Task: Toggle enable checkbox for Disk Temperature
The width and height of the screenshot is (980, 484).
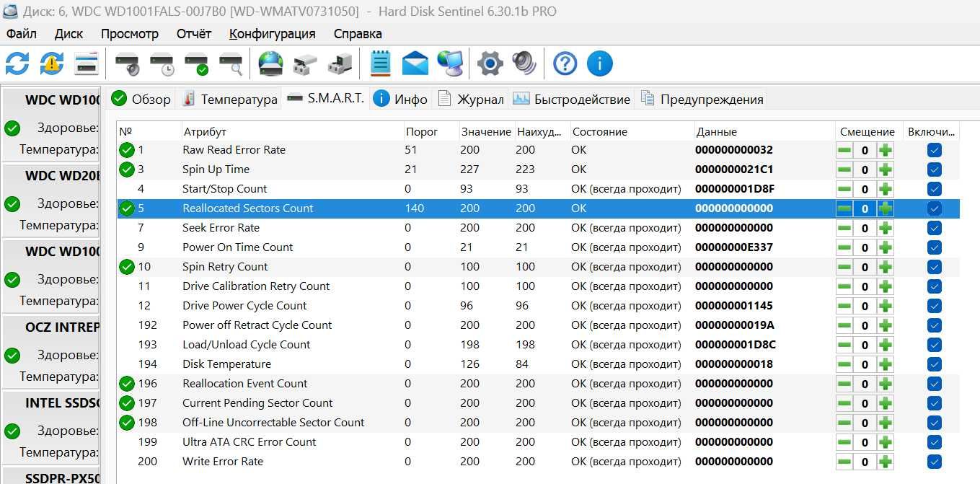Action: click(935, 364)
